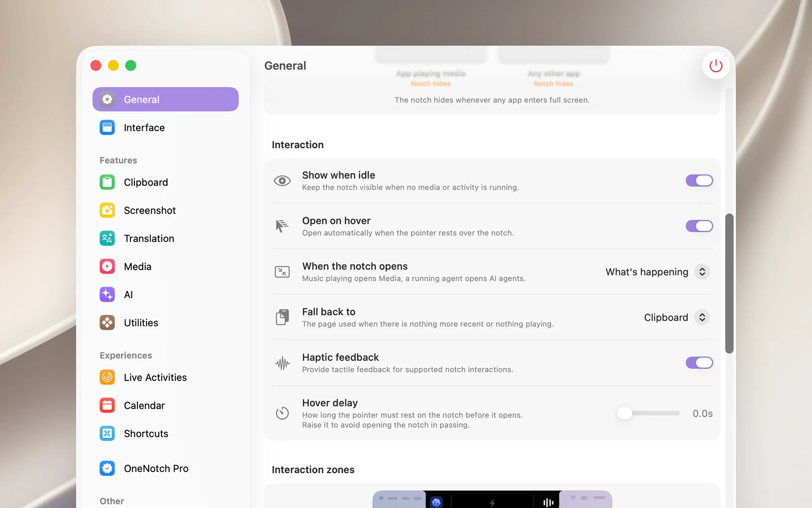
Task: Open the Fall back to Clipboard dropdown
Action: tap(676, 317)
